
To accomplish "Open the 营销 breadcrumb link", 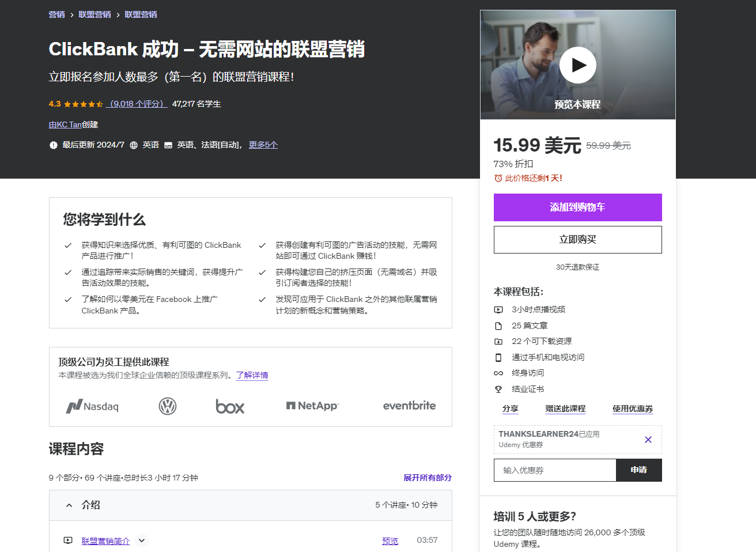I will point(56,14).
